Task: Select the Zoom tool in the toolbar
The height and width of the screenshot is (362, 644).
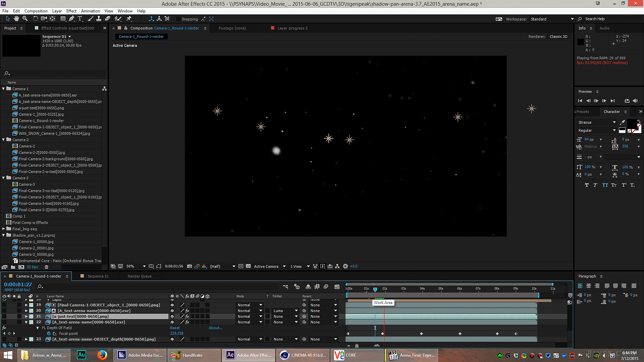Action: 25,19
